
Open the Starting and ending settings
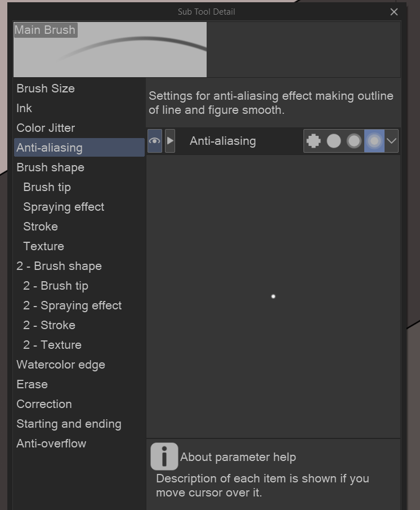click(x=69, y=424)
